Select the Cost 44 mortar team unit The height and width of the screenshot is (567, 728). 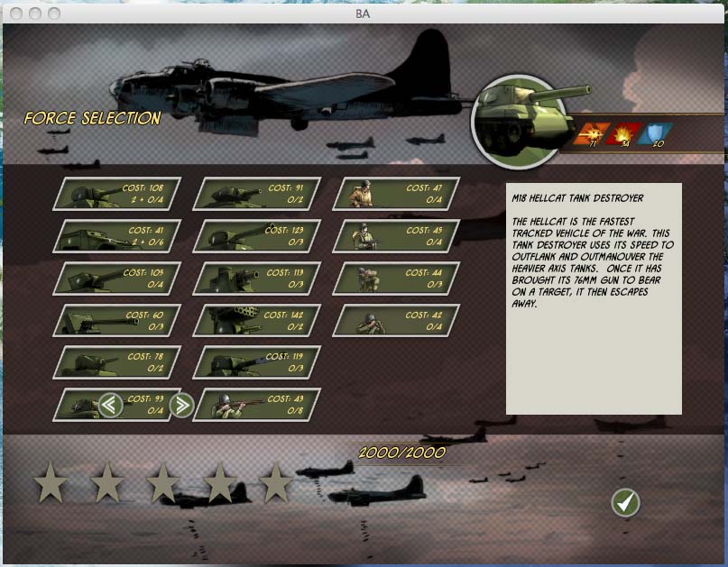(x=394, y=276)
